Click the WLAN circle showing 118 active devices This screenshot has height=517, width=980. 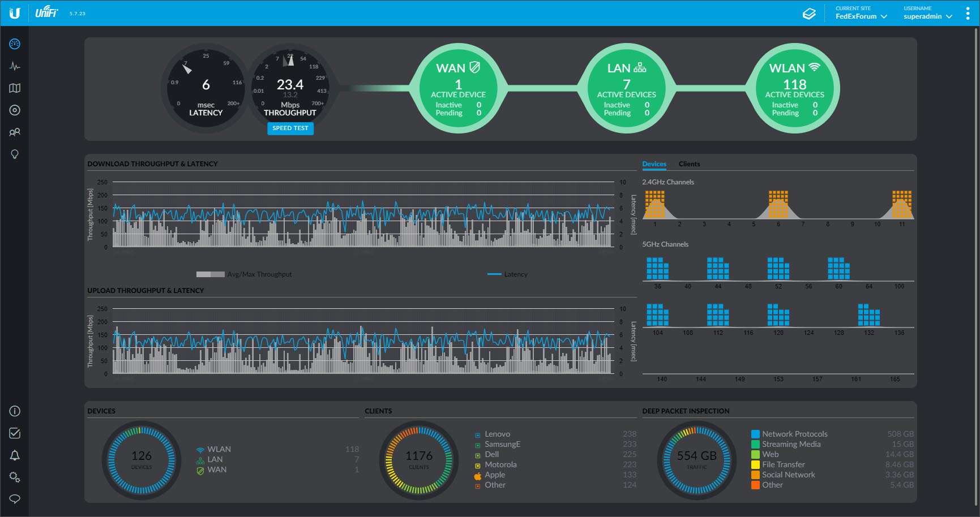(795, 89)
